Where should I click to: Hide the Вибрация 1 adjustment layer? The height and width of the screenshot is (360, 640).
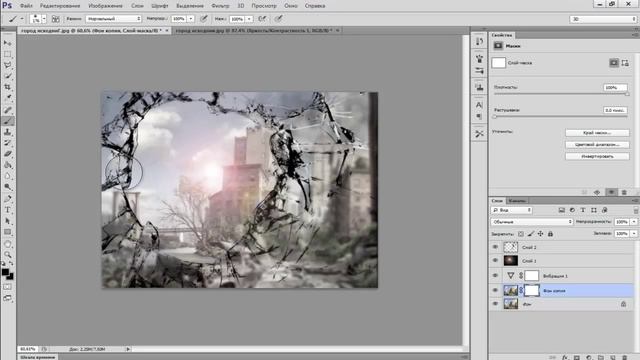(495, 276)
